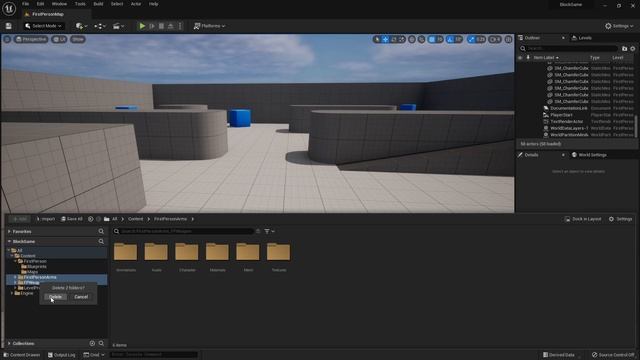This screenshot has width=640, height=360.
Task: Click search icon in Favorites header
Action: click(x=101, y=231)
